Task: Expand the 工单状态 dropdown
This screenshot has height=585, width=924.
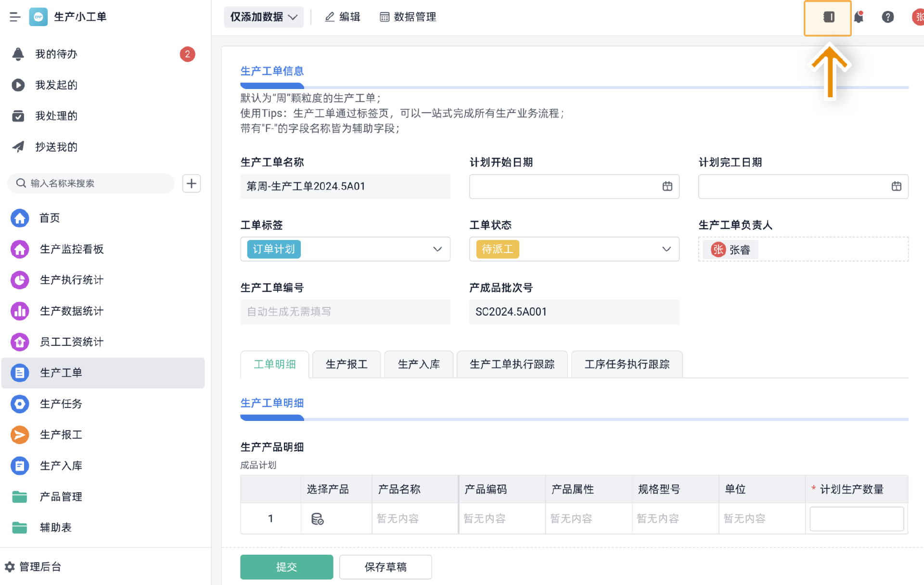Action: [x=666, y=249]
